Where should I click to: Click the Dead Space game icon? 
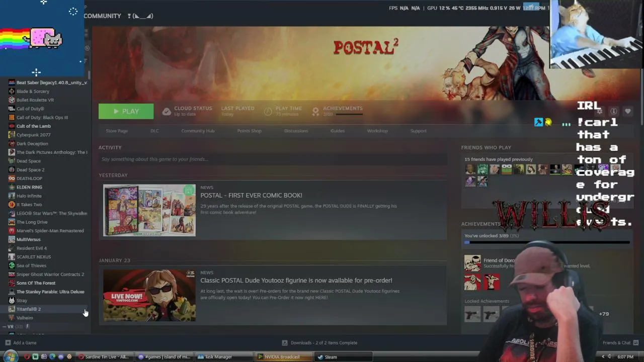coord(12,161)
